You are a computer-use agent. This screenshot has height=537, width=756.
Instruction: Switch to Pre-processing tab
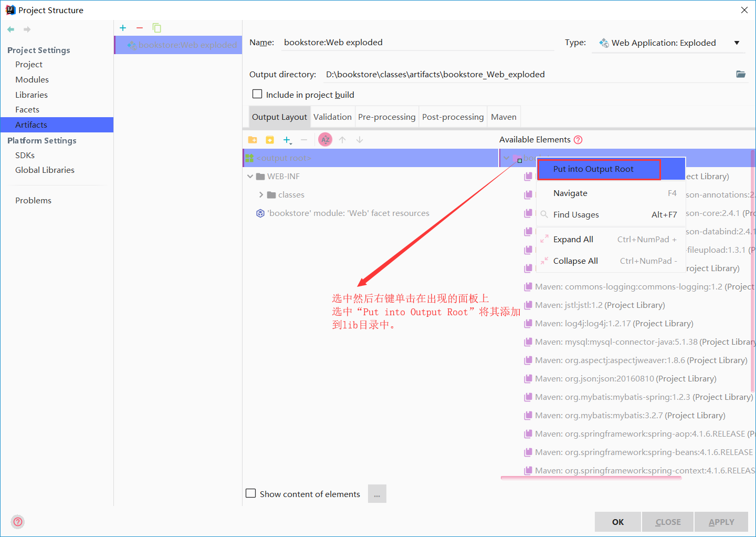click(387, 117)
